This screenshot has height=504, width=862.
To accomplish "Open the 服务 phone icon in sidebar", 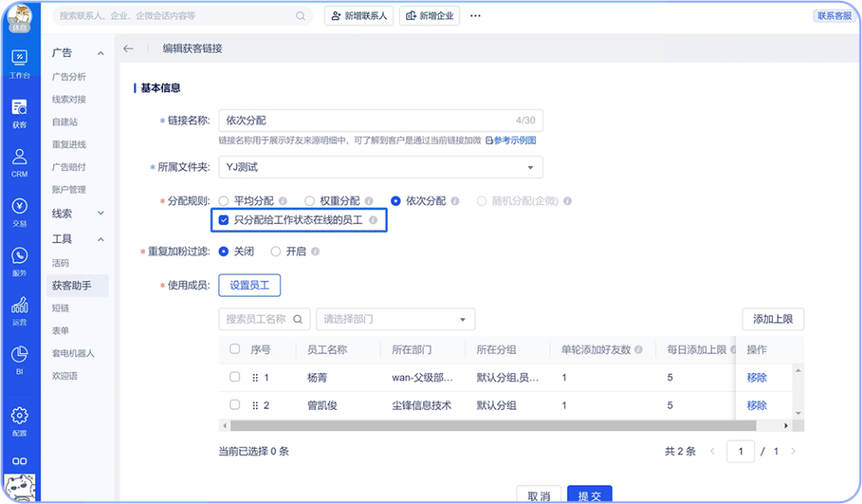I will pyautogui.click(x=19, y=262).
